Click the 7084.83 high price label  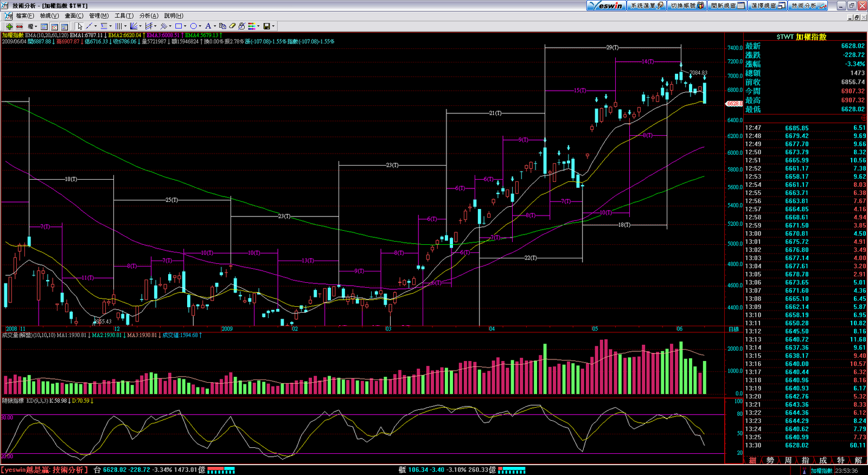click(x=698, y=73)
